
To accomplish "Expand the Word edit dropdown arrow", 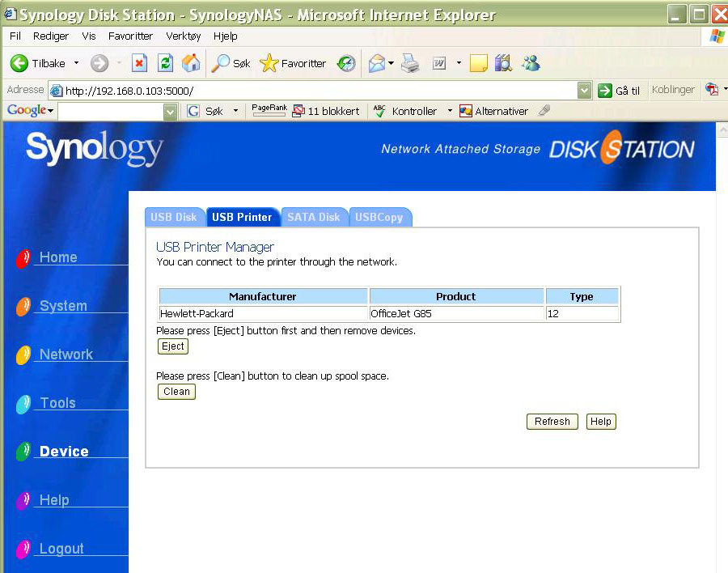I will (x=459, y=63).
